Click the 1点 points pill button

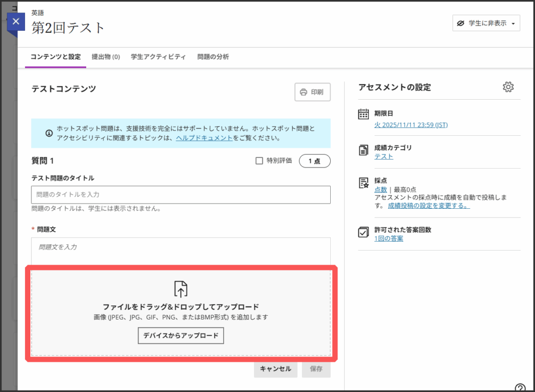click(x=315, y=161)
